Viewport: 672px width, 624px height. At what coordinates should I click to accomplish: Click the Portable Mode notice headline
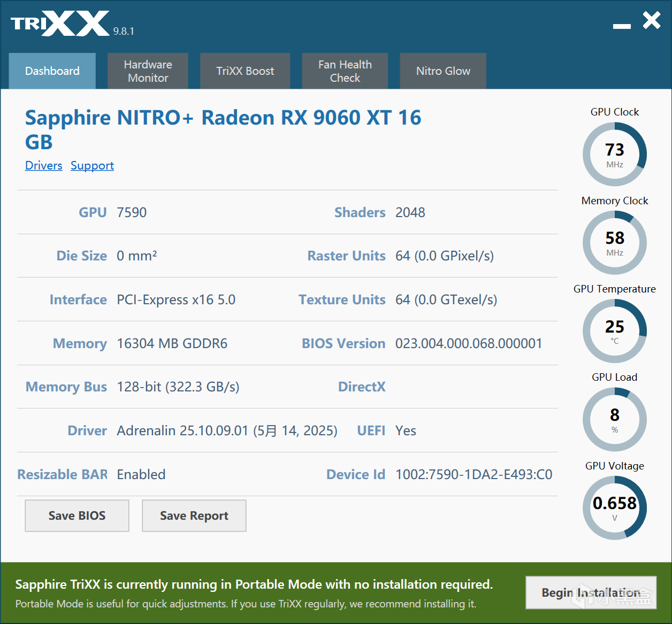tap(254, 584)
